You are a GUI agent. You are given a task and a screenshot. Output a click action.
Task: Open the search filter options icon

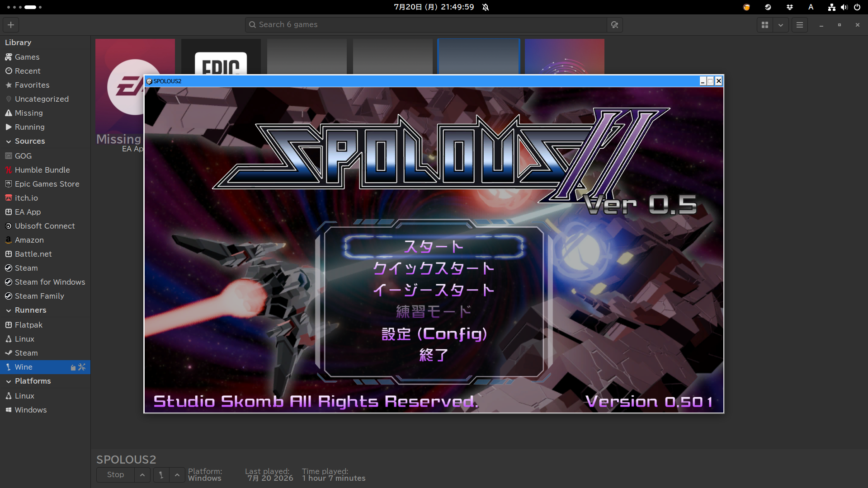pyautogui.click(x=614, y=25)
